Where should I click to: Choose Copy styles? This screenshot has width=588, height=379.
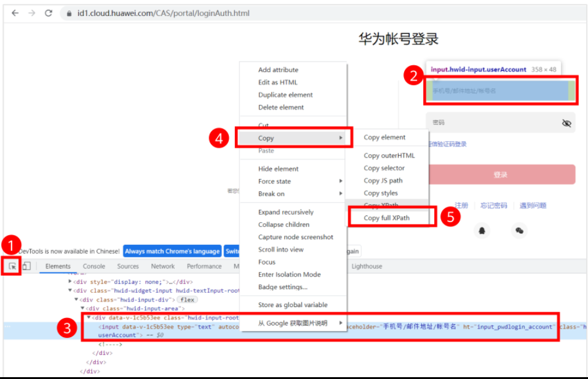[x=381, y=193]
